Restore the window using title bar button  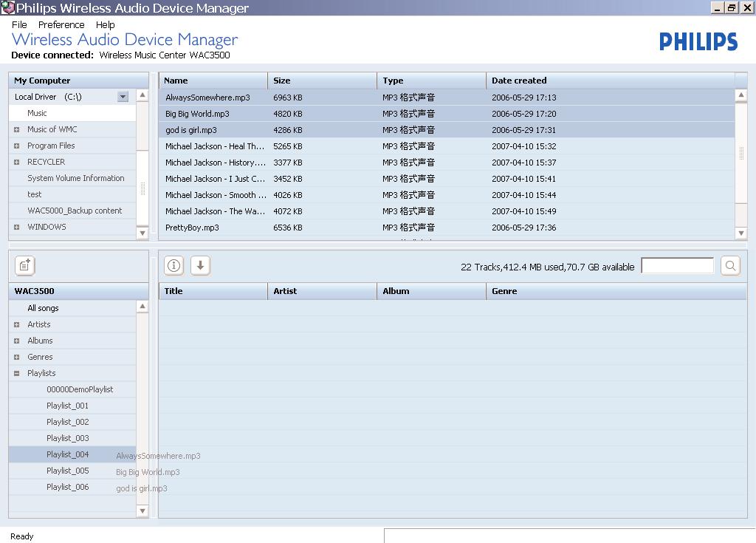coord(732,7)
